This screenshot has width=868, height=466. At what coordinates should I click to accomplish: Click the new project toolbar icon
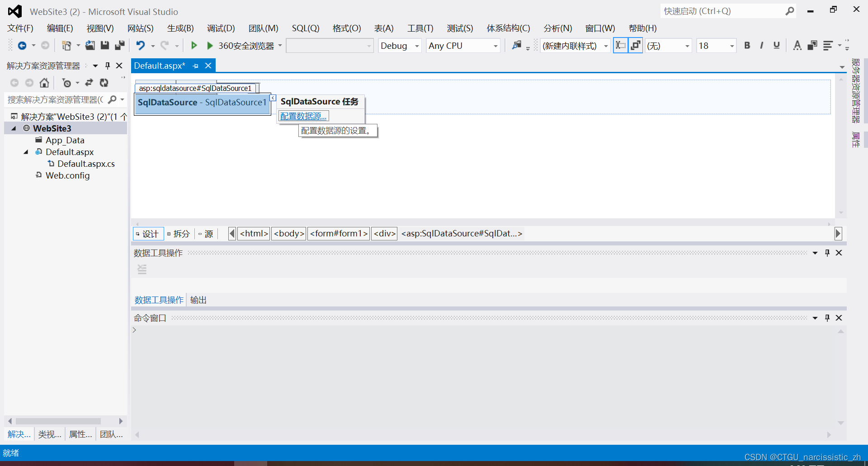pyautogui.click(x=66, y=46)
